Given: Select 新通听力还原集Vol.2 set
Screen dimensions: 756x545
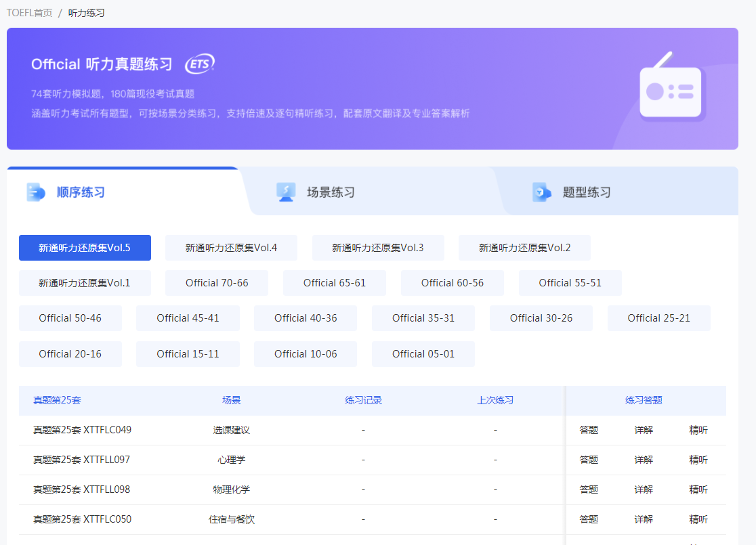Looking at the screenshot, I should pyautogui.click(x=524, y=248).
